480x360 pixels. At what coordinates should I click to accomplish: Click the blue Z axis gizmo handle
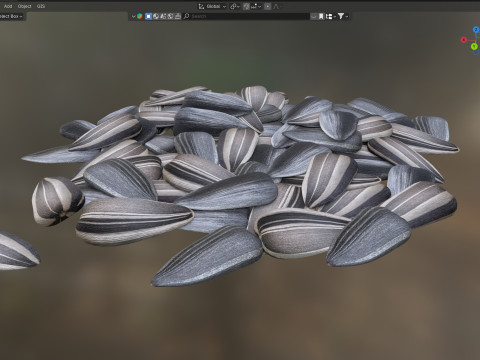(x=476, y=30)
